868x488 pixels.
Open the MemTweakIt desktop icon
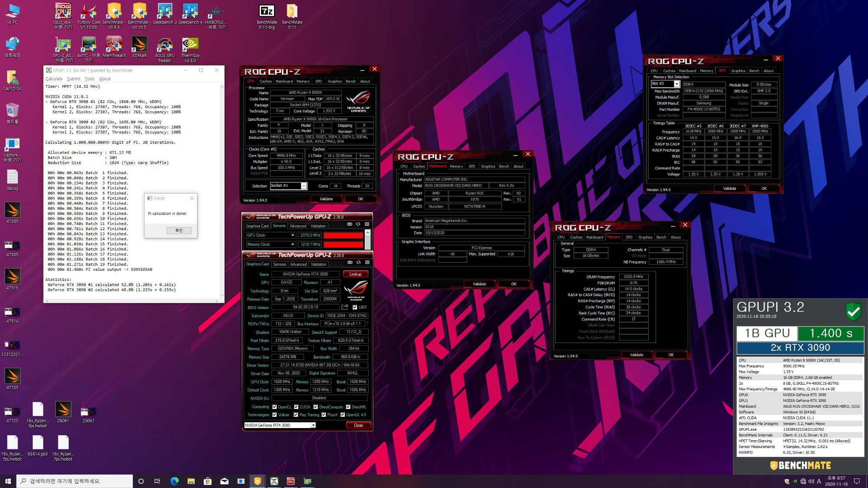click(x=114, y=47)
